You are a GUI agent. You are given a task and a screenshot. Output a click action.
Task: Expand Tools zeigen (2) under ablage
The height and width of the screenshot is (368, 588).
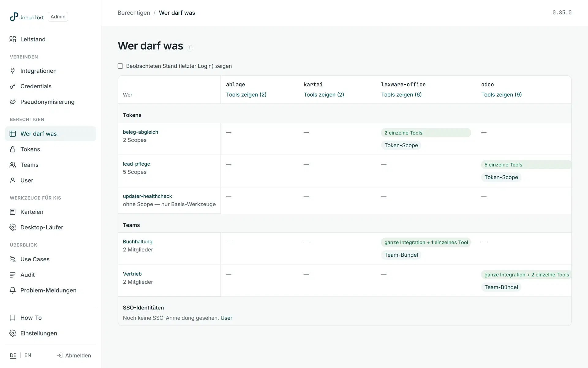[246, 94]
